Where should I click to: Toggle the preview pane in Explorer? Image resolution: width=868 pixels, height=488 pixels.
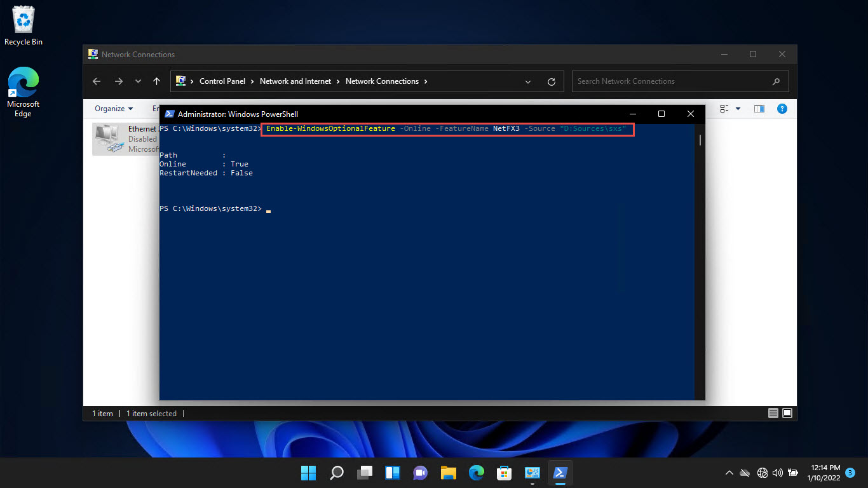(x=759, y=109)
